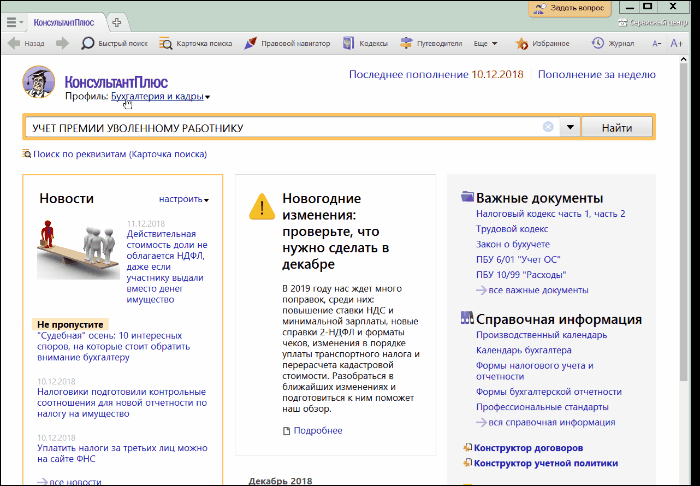Switch to the КонсультантПлюс tab
The width and height of the screenshot is (700, 486).
[64, 22]
